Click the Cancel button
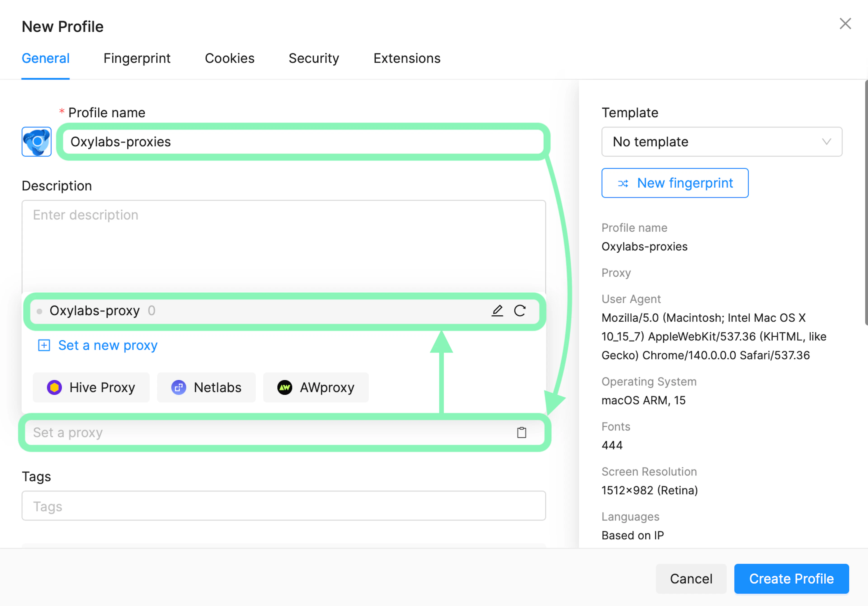Screen dimensions: 868x606 coord(691,578)
